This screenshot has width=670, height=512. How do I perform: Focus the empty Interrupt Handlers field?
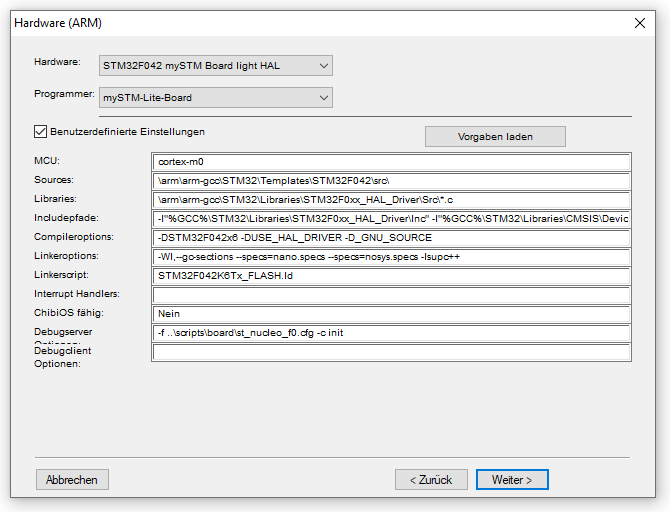(x=392, y=295)
